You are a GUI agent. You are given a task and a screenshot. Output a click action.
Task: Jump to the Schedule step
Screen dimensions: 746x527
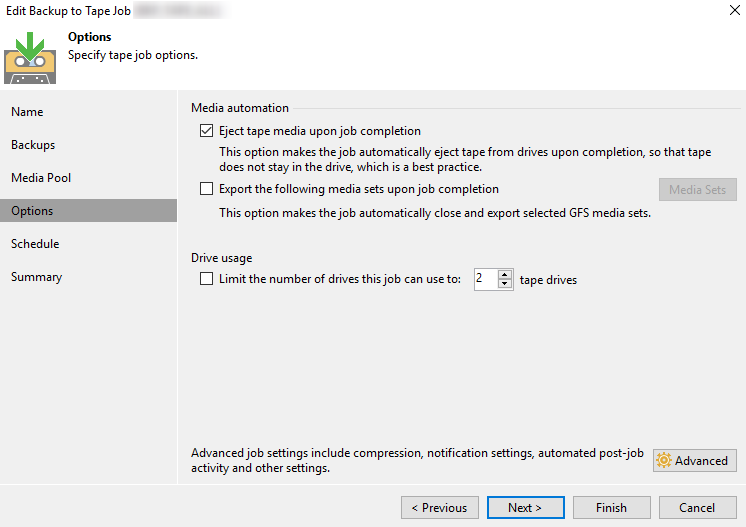35,244
